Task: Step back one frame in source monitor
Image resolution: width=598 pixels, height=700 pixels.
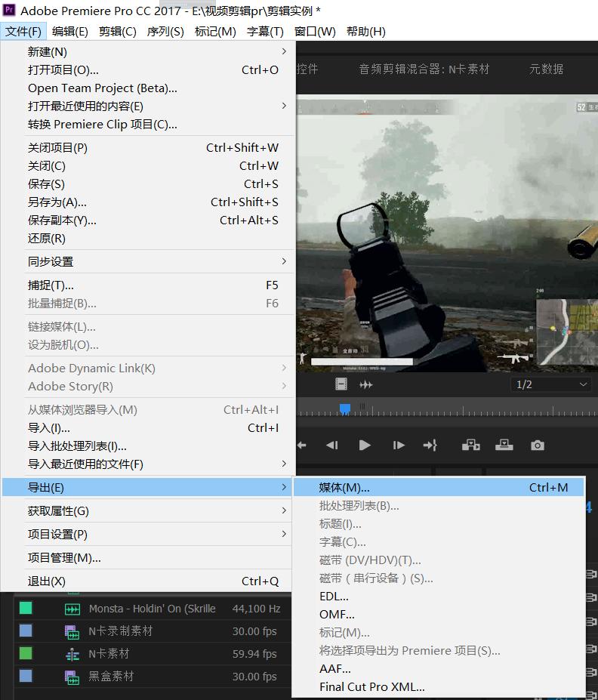Action: [331, 446]
